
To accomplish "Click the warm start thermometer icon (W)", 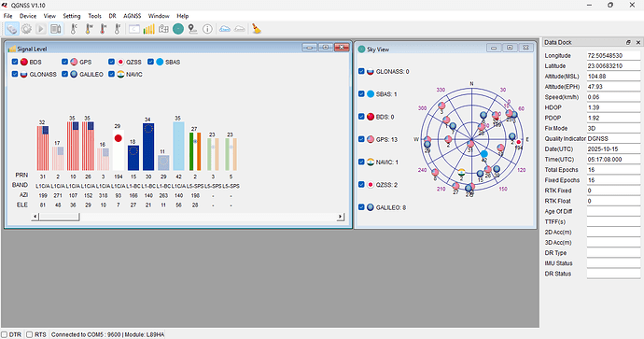I will [89, 29].
